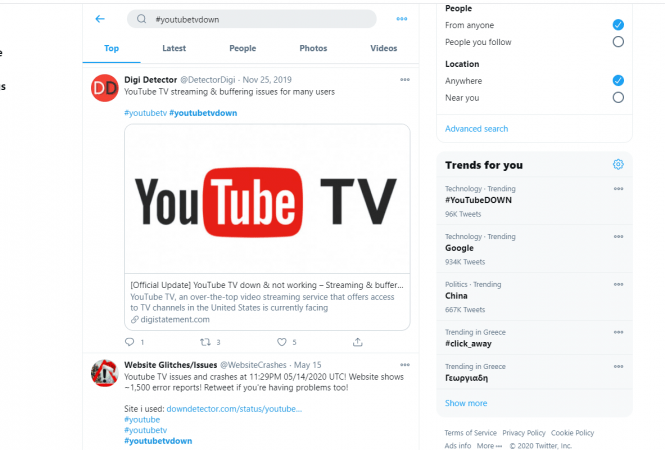Open #youtubetvdown hashtag in Digi Detector tweet
This screenshot has width=665, height=450.
click(x=203, y=113)
